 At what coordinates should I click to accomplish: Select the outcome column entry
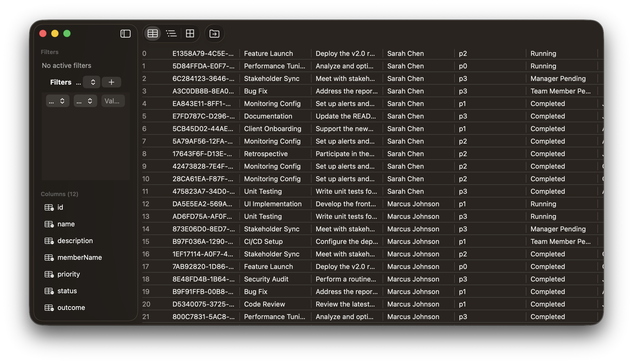71,308
